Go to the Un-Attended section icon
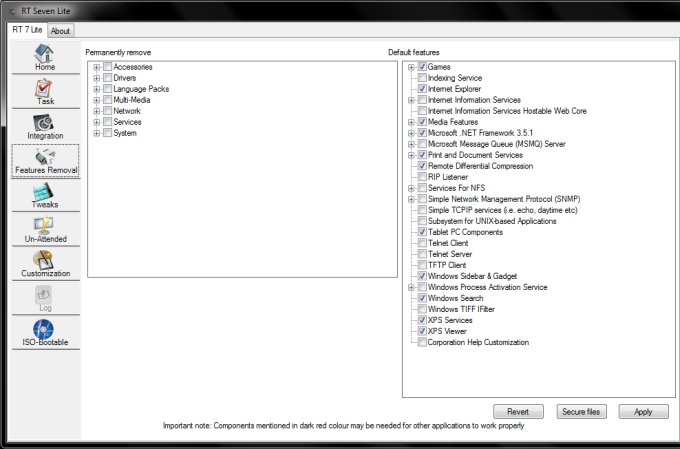The image size is (680, 449). tap(45, 227)
